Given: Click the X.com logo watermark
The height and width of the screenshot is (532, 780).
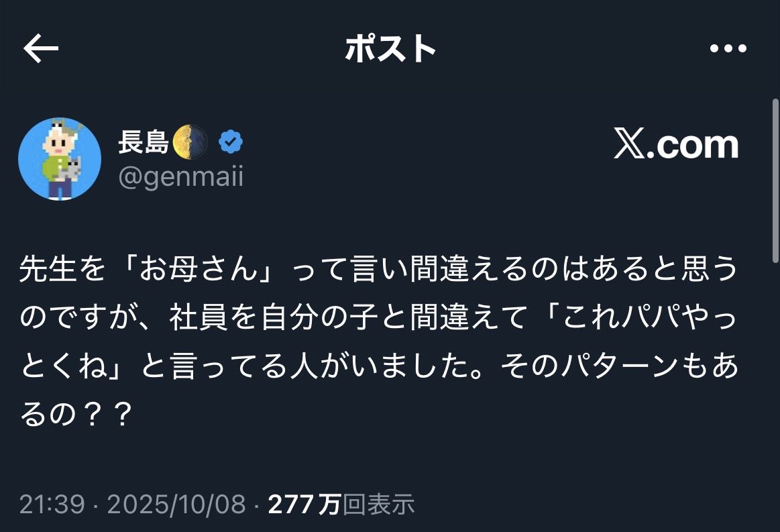Looking at the screenshot, I should (676, 144).
